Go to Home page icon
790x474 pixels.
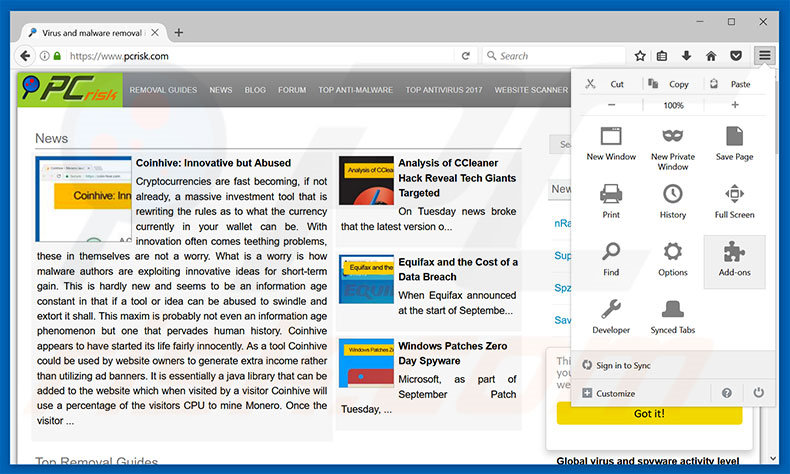click(x=711, y=56)
